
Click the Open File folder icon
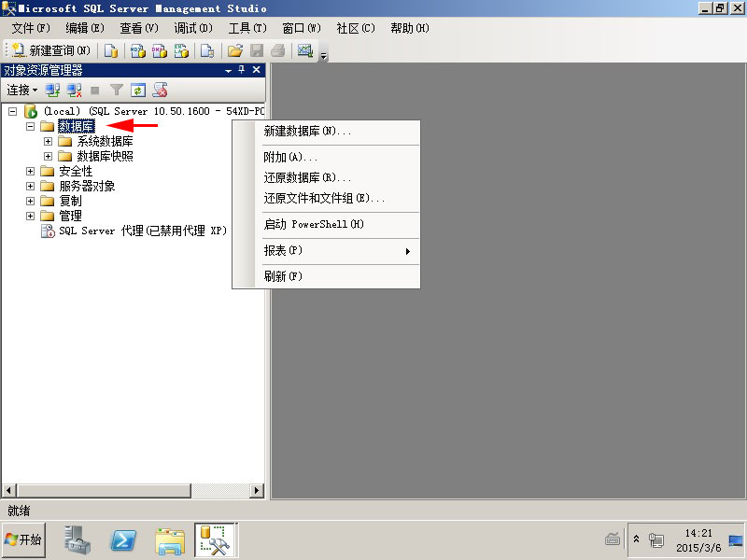[x=235, y=50]
